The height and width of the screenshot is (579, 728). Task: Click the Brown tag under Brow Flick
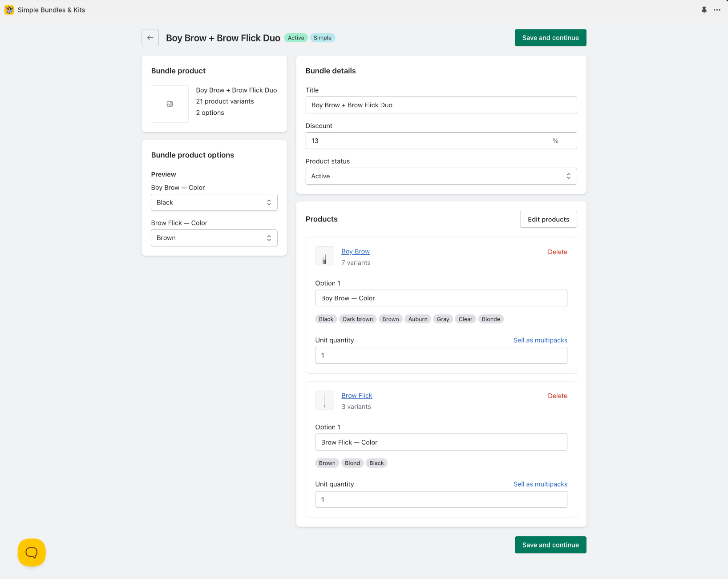tap(327, 463)
